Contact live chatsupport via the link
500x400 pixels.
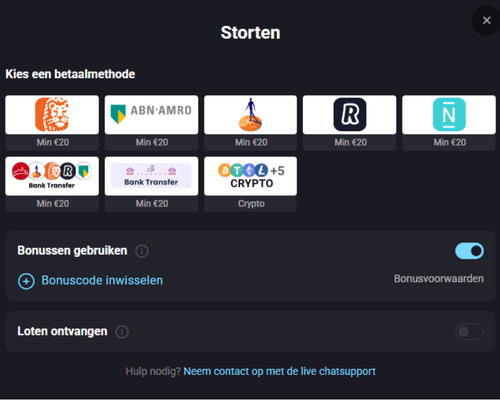(x=279, y=371)
